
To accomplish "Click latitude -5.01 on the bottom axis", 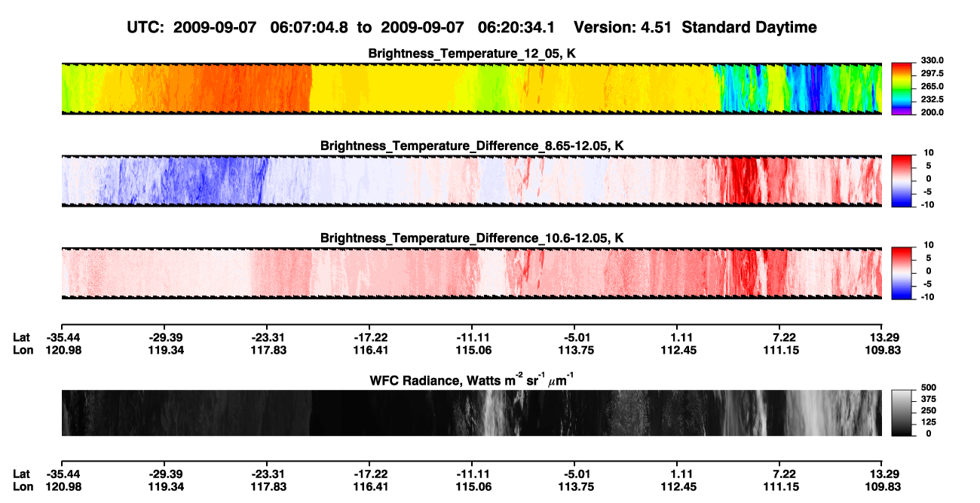I will [x=574, y=474].
